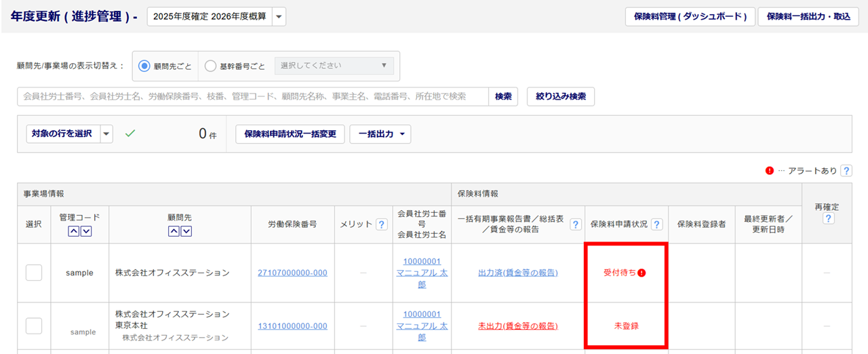The width and height of the screenshot is (868, 354).
Task: Sort 管理コード column descending arrow
Action: 85,231
